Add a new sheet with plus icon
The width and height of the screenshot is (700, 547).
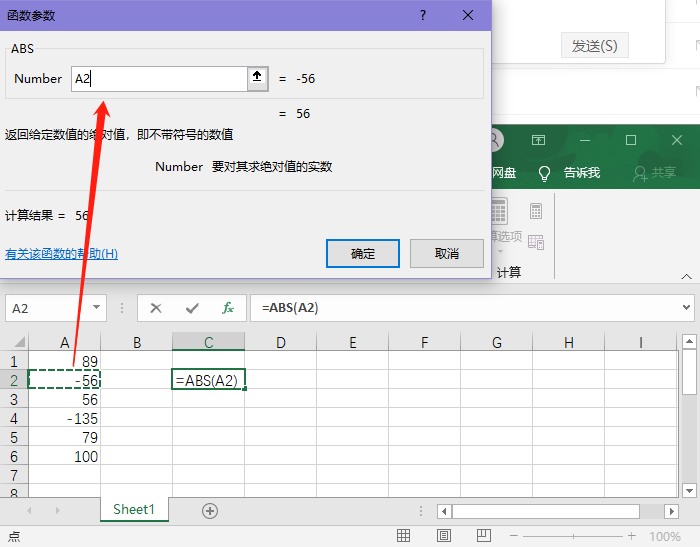pyautogui.click(x=210, y=510)
